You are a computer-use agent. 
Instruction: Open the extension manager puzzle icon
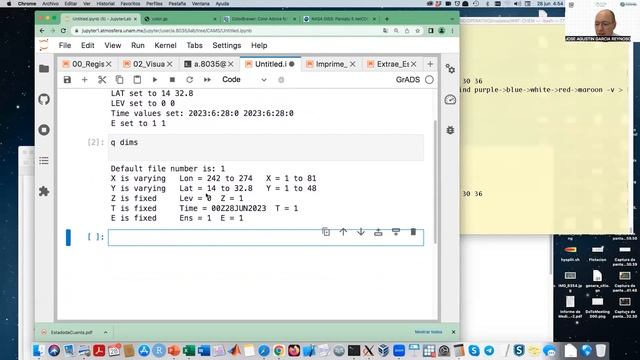[x=44, y=191]
